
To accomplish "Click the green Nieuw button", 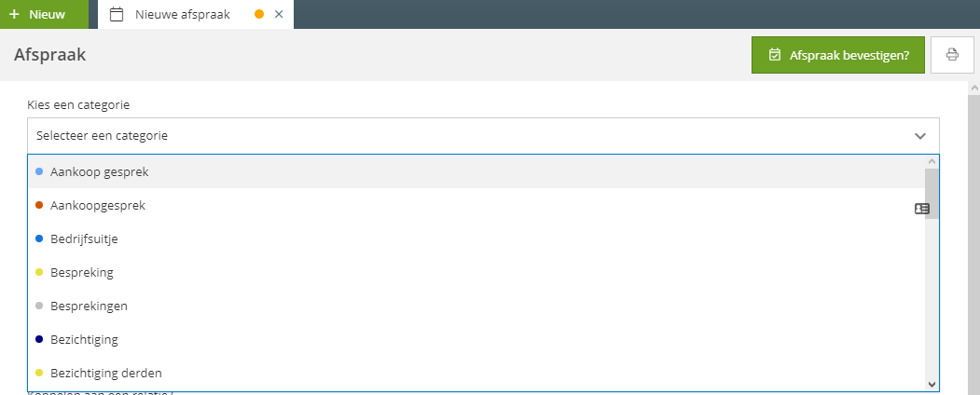I will [x=44, y=14].
